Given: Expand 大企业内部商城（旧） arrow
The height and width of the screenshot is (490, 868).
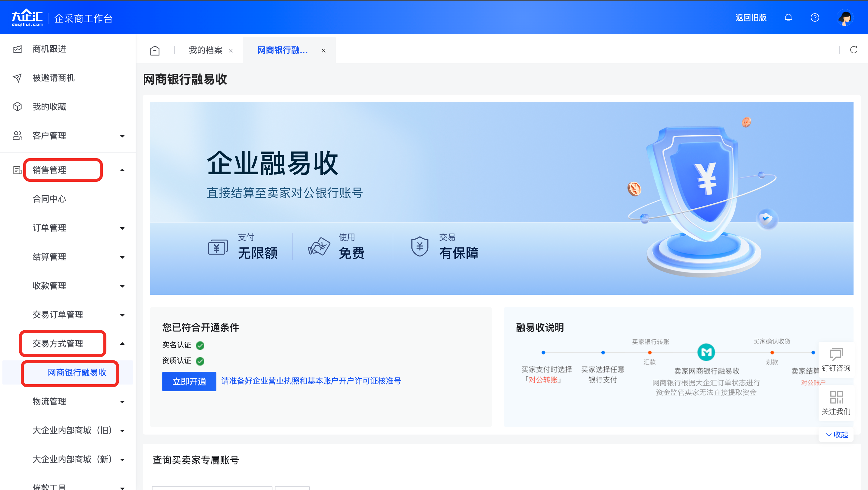Looking at the screenshot, I should [x=122, y=431].
